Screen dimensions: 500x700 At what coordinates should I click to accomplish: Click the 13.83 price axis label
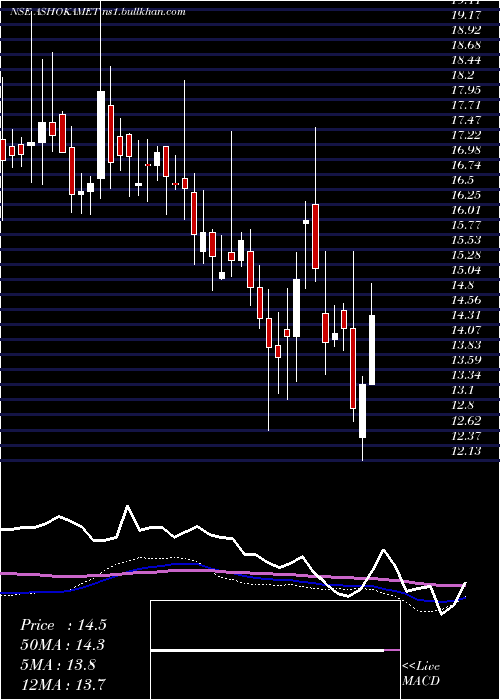coord(466,345)
